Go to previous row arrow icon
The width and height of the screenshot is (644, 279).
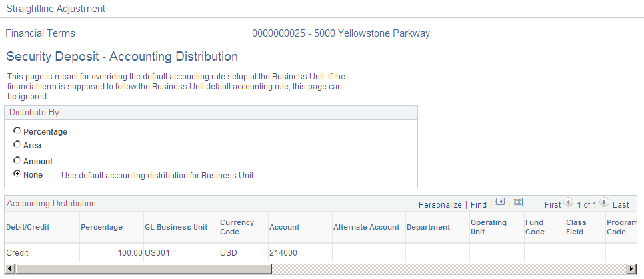pyautogui.click(x=568, y=202)
